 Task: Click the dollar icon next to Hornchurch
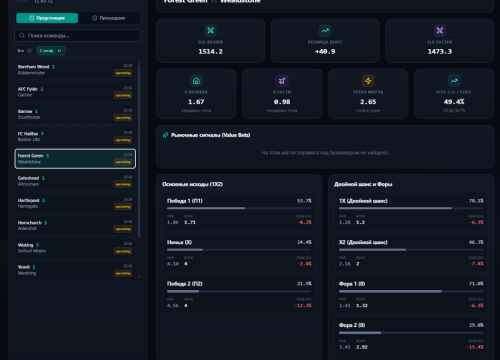(46, 223)
